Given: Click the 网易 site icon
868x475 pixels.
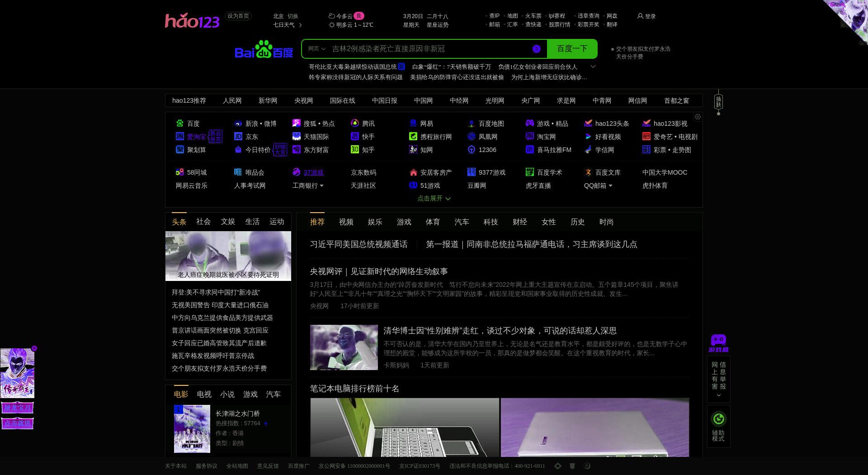Looking at the screenshot, I should click(x=413, y=123).
